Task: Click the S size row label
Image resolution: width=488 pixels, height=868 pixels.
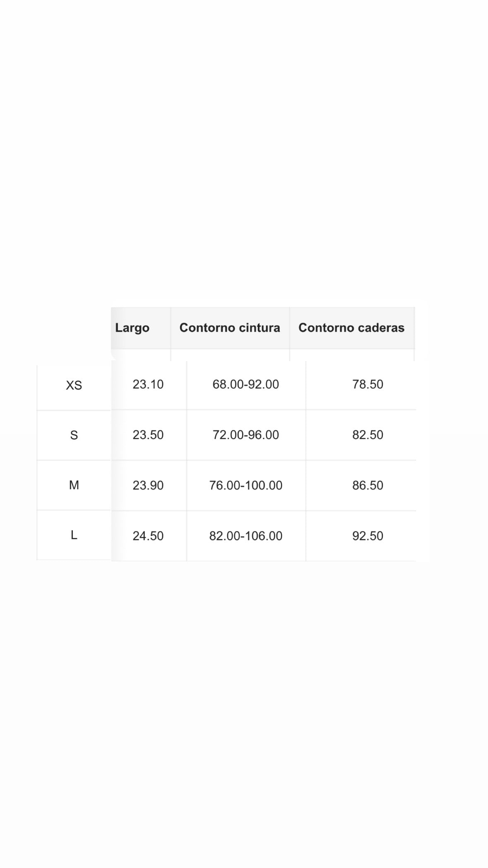Action: click(74, 435)
